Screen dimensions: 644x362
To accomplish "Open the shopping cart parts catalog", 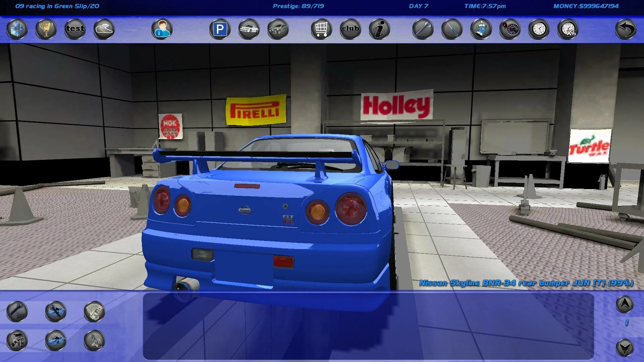I will [321, 29].
